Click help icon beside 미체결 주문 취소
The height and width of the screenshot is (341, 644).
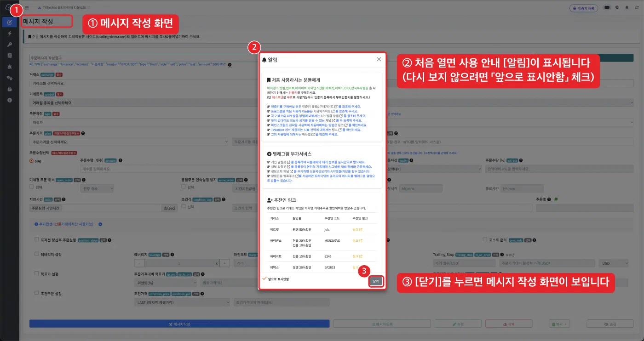(84, 180)
